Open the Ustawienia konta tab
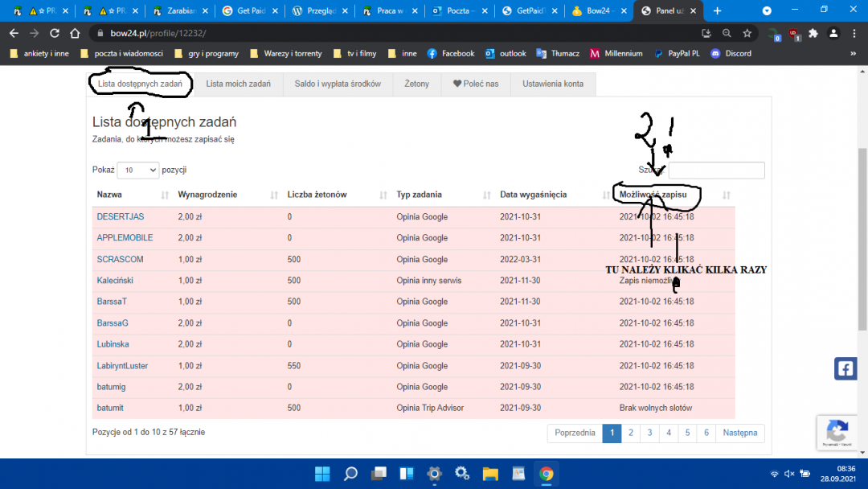 click(553, 84)
